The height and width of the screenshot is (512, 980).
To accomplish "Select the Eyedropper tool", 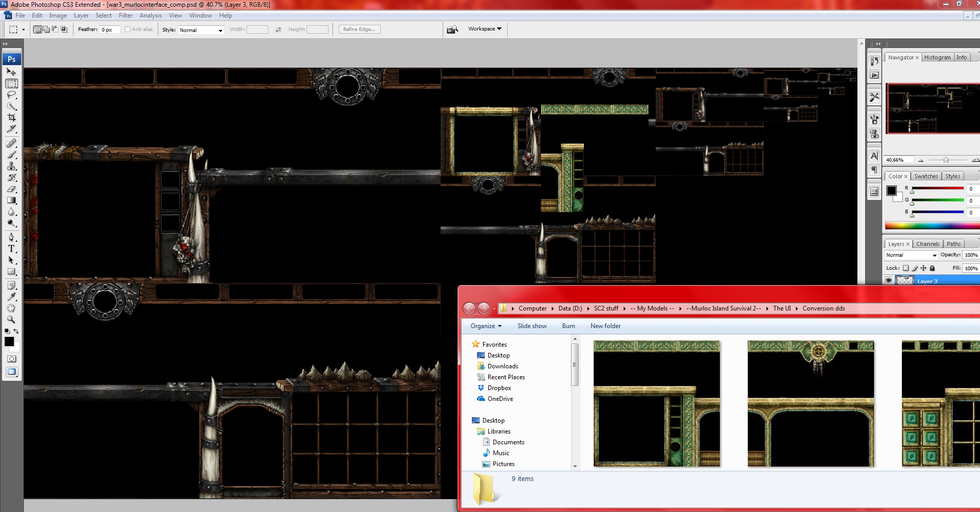I will (x=11, y=297).
